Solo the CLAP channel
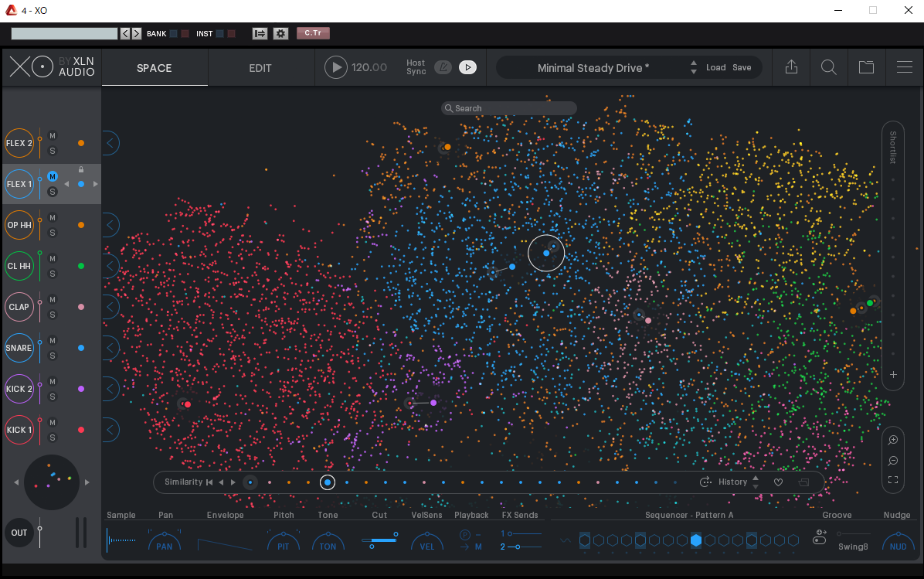The width and height of the screenshot is (924, 579). tap(53, 315)
